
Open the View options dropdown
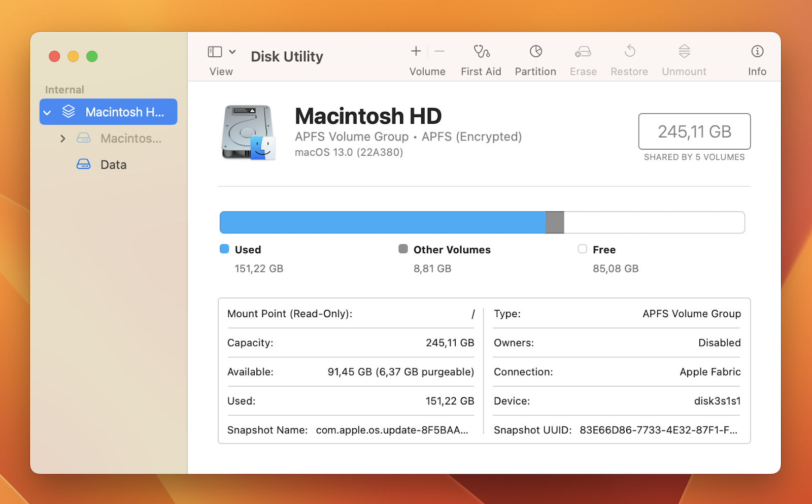(233, 51)
